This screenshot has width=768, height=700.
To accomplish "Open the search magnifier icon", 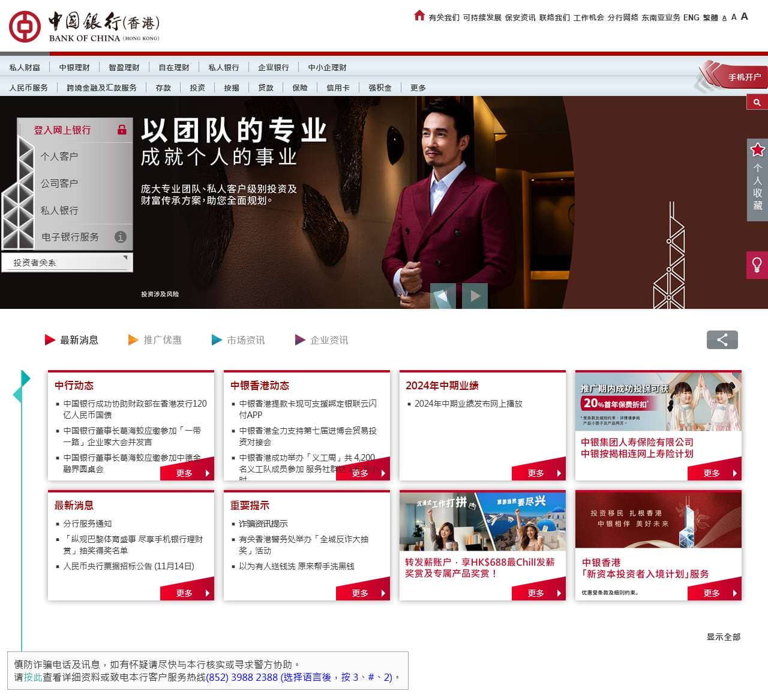I will pos(757,103).
